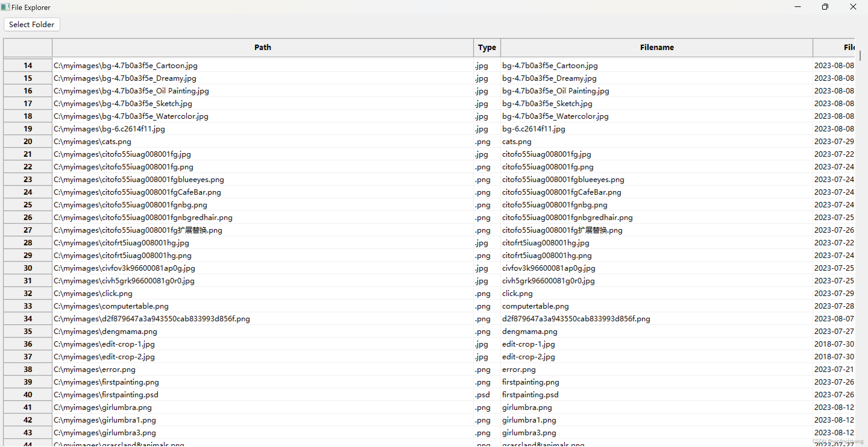Click the Filename column header to sort
The height and width of the screenshot is (447, 868).
[x=656, y=47]
